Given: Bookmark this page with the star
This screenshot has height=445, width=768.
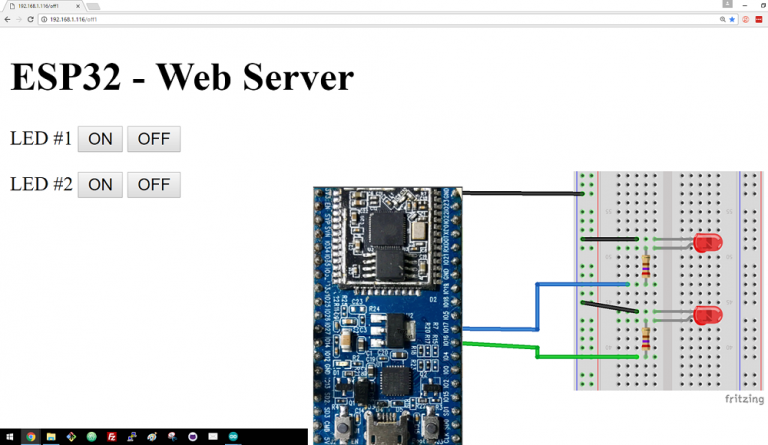Looking at the screenshot, I should coord(732,19).
